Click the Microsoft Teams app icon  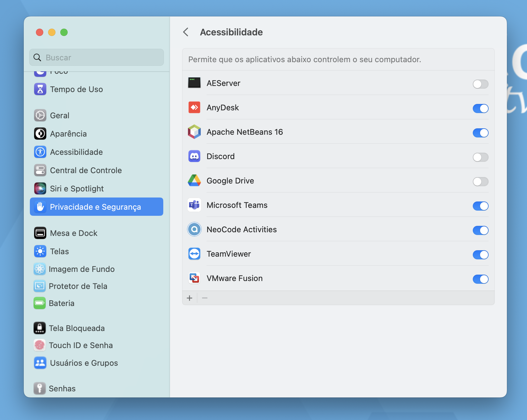tap(194, 205)
